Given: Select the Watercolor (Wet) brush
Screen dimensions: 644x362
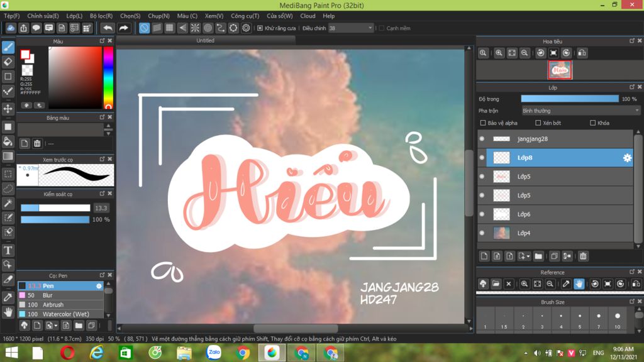Looking at the screenshot, I should (x=60, y=314).
